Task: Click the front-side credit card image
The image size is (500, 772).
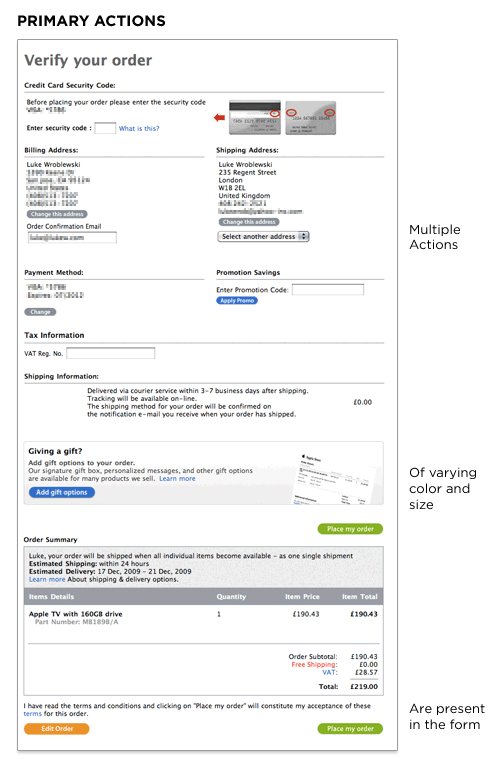Action: (311, 118)
